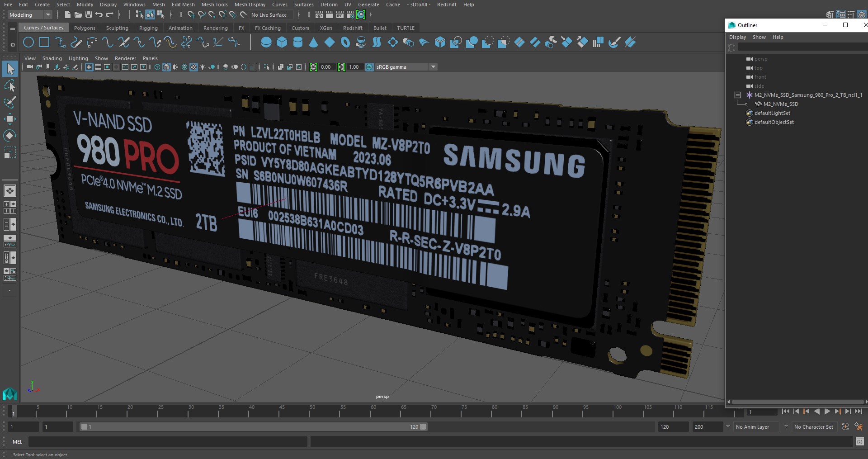Step to the next key
Viewport: 868px width, 459px height.
click(837, 412)
